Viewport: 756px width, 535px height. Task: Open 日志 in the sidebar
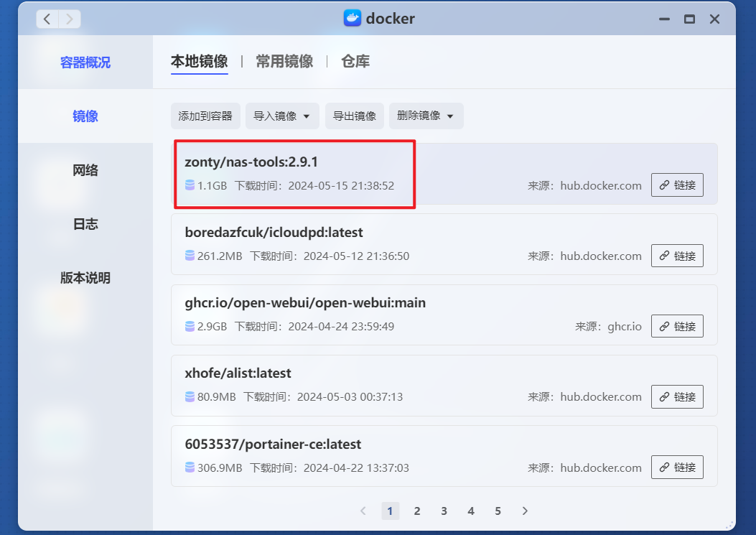85,224
